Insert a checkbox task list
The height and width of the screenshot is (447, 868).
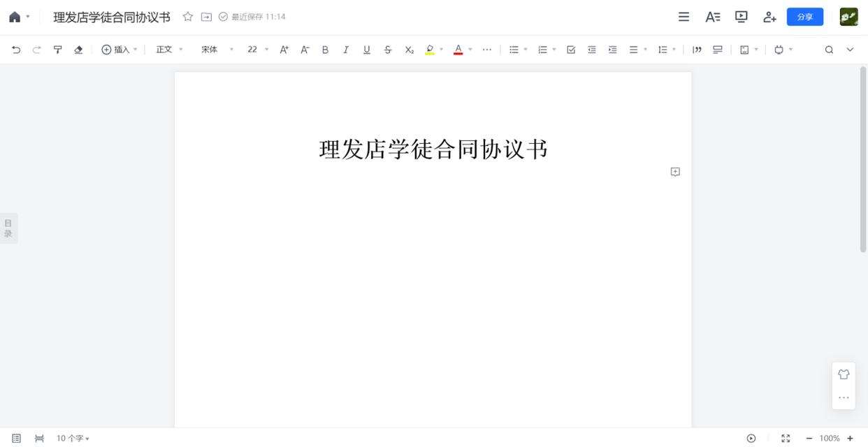click(571, 50)
